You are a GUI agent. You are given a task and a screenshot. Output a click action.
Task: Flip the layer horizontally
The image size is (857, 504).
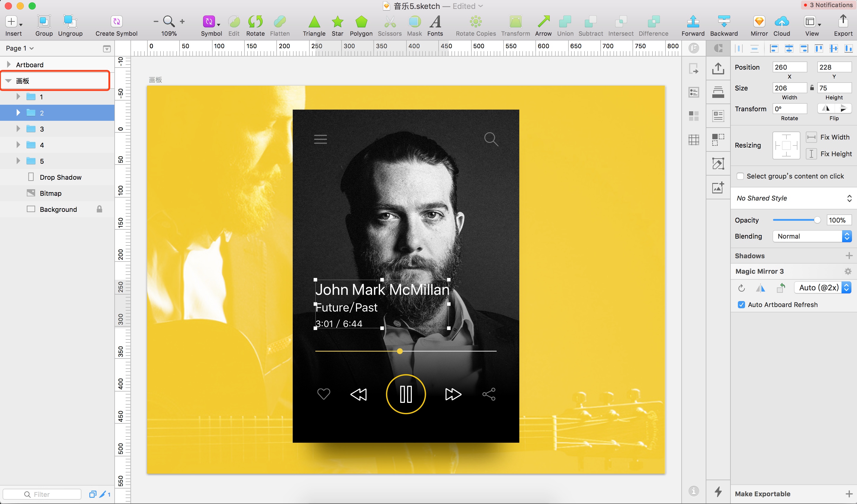(x=826, y=108)
